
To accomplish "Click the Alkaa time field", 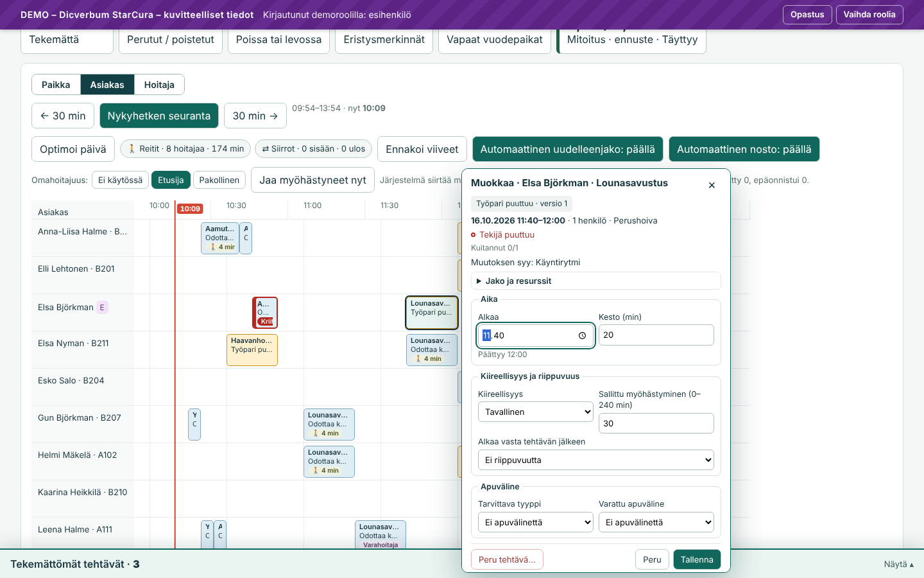I will click(x=536, y=335).
